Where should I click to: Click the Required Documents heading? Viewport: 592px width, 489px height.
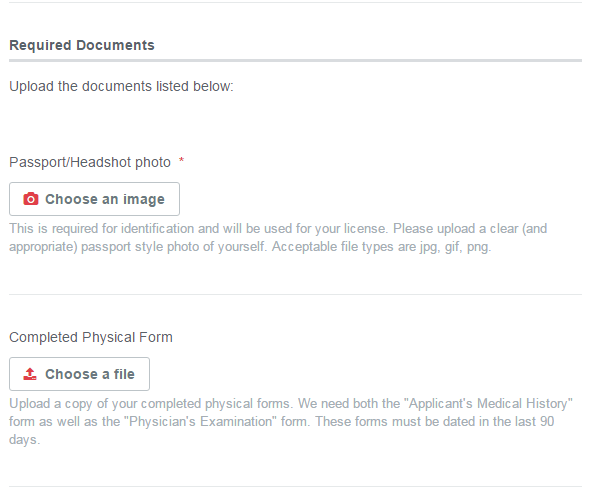[82, 45]
